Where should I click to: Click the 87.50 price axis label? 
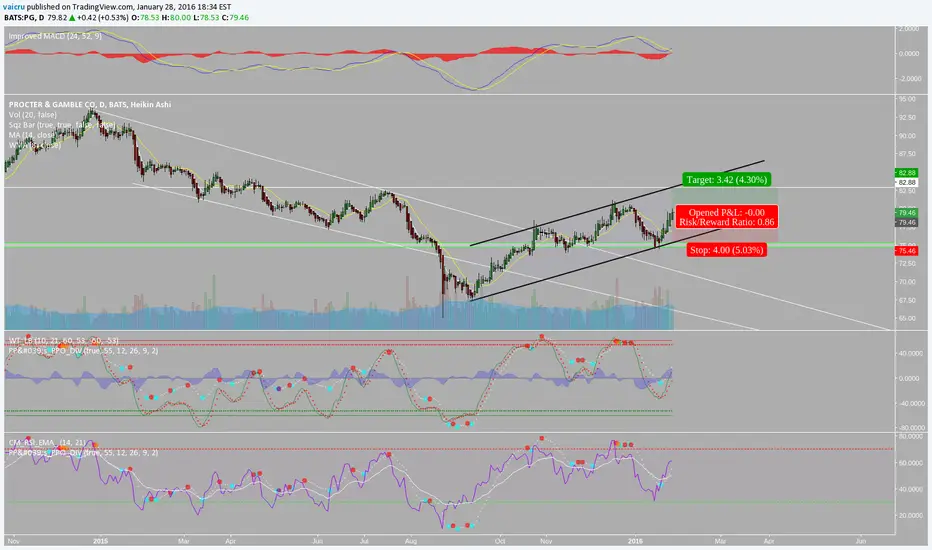coord(907,153)
